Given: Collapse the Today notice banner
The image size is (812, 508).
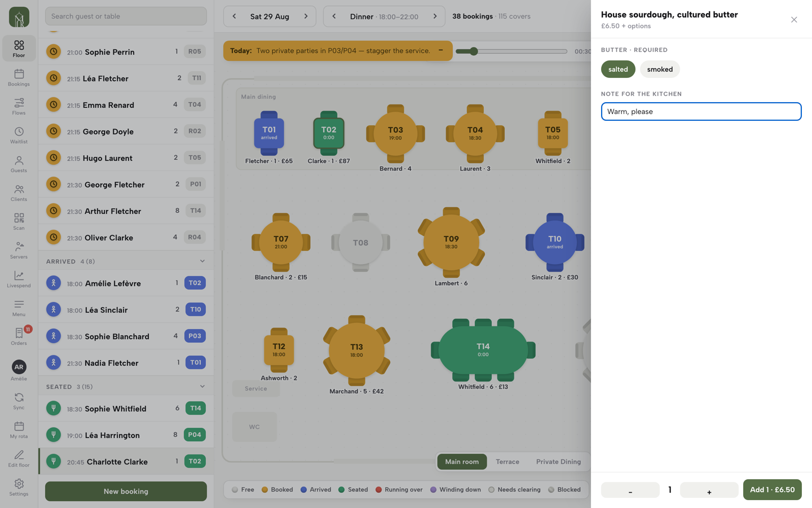Looking at the screenshot, I should pos(441,50).
